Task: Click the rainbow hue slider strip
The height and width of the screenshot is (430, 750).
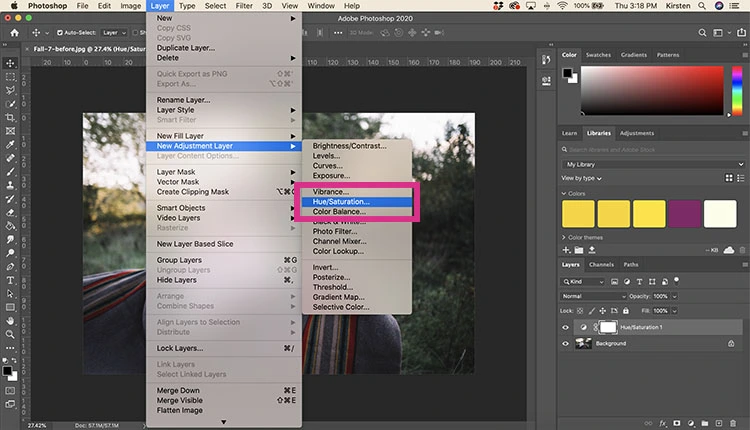Action: 737,91
